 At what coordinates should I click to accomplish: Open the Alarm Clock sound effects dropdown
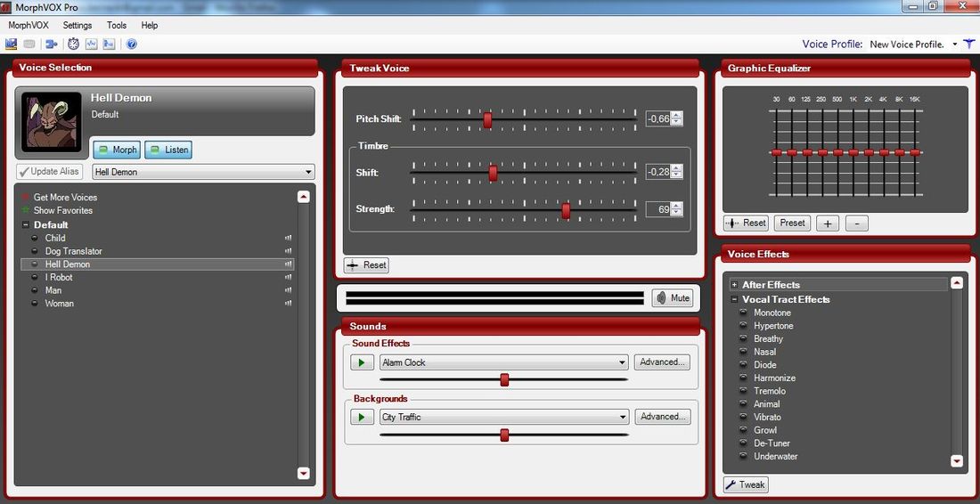(x=503, y=362)
